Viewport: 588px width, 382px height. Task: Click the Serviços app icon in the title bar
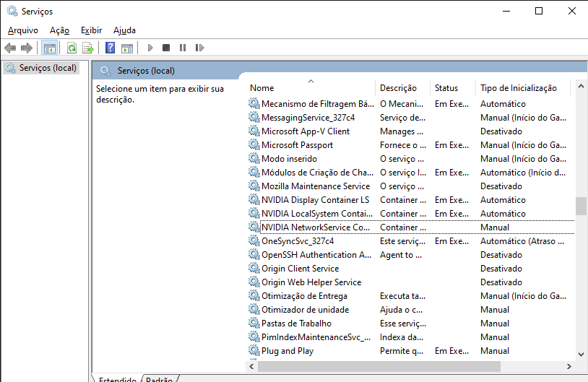12,12
